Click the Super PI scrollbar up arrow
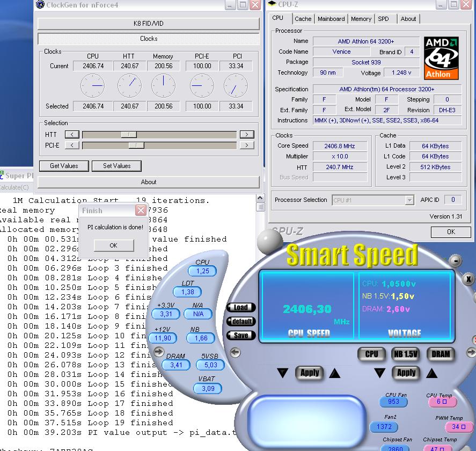 [x=260, y=198]
